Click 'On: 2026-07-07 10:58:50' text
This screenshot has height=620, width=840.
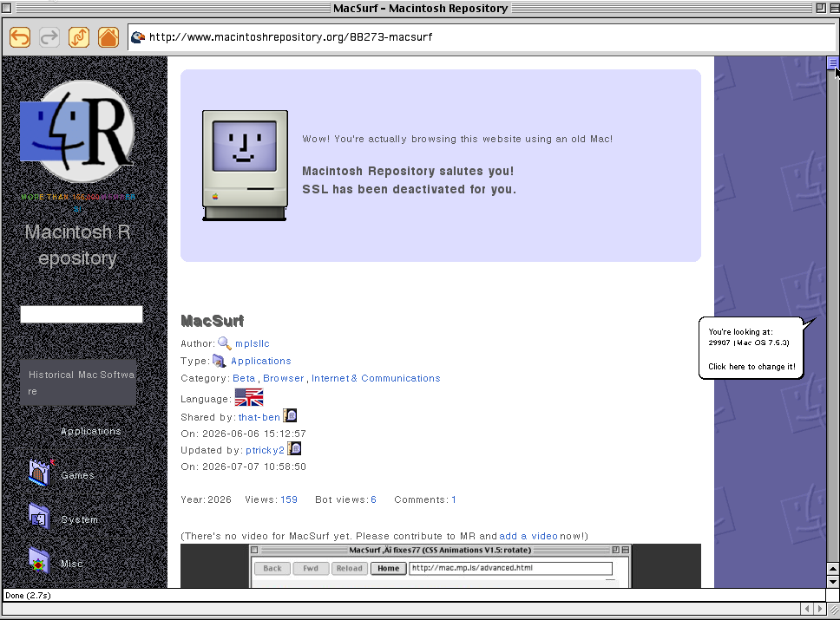point(243,467)
